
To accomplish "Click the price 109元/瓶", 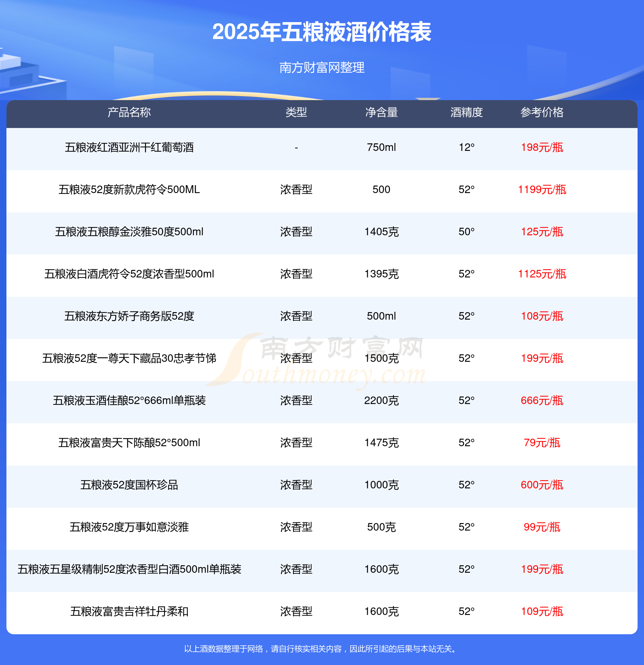I will pyautogui.click(x=542, y=611).
